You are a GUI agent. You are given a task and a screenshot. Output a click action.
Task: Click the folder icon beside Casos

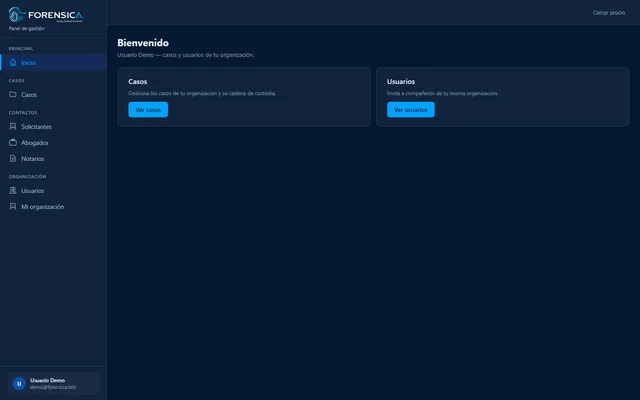[13, 94]
